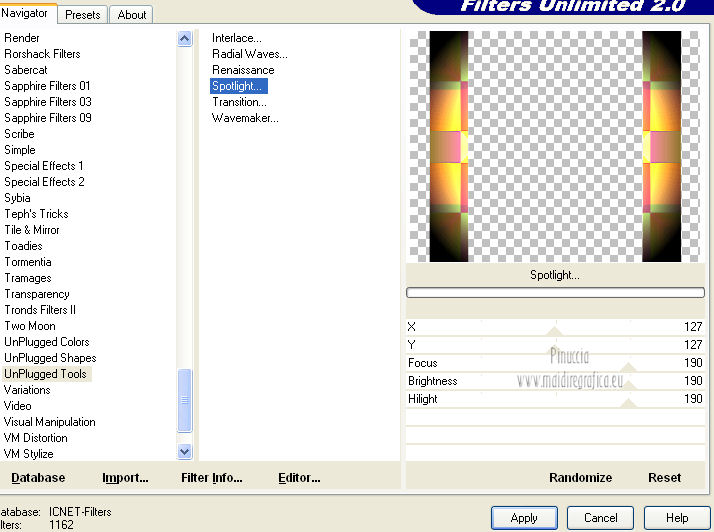Click the filter list scrollbar thumb
Viewport: 714px width, 532px height.
pos(184,400)
